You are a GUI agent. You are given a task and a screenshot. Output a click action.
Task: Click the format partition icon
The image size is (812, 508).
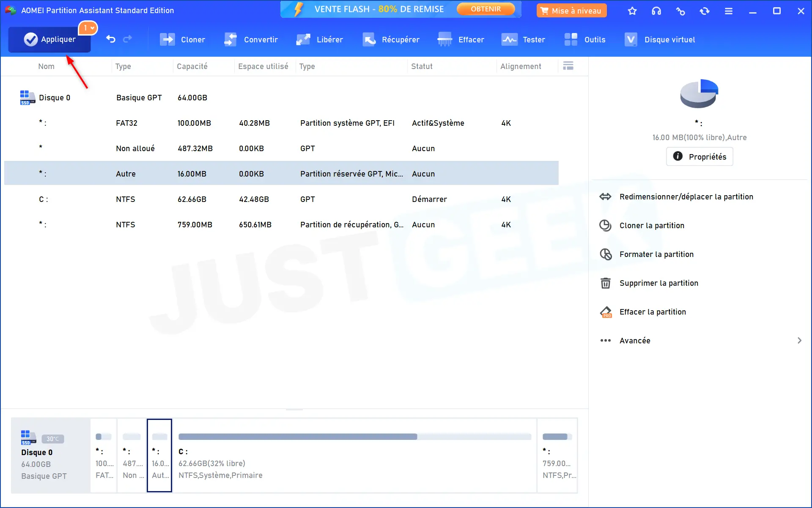[x=606, y=254]
